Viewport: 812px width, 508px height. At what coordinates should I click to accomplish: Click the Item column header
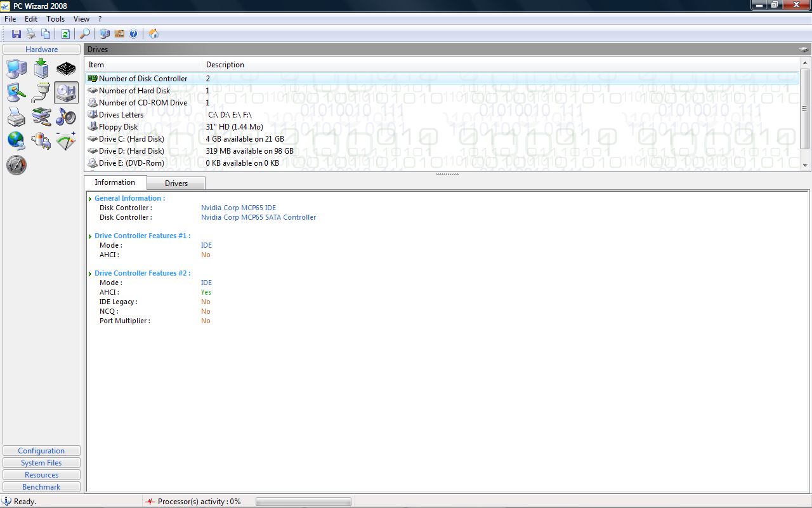[x=143, y=65]
